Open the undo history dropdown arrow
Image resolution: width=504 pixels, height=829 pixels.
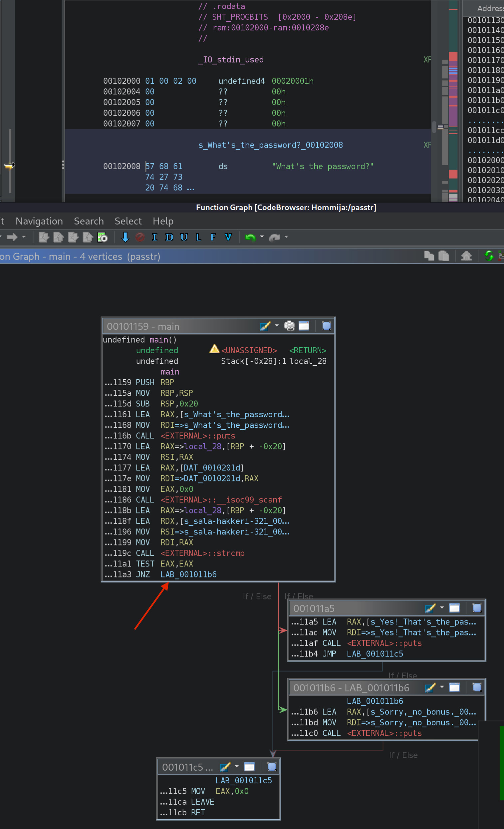(262, 237)
